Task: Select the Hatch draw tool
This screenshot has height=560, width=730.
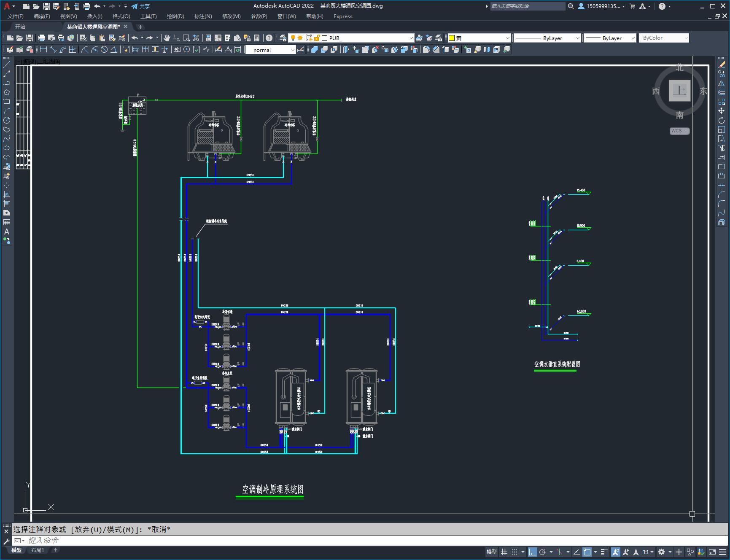Action: click(x=7, y=194)
